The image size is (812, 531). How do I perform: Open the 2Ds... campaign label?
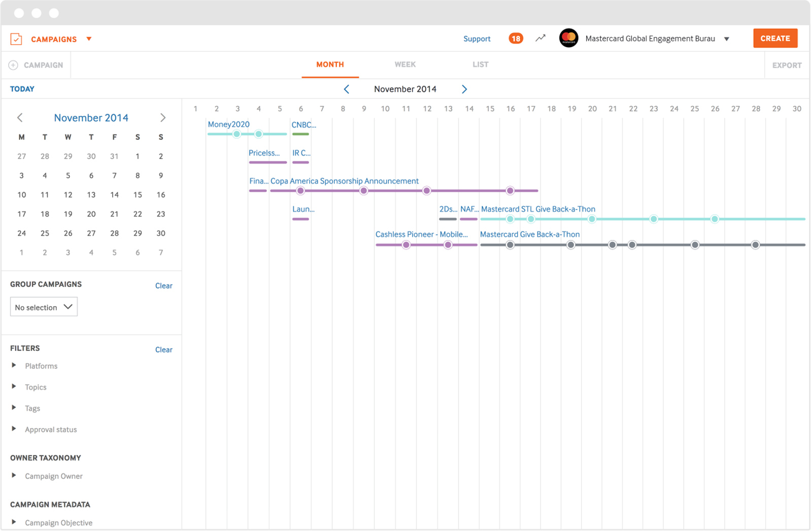448,209
